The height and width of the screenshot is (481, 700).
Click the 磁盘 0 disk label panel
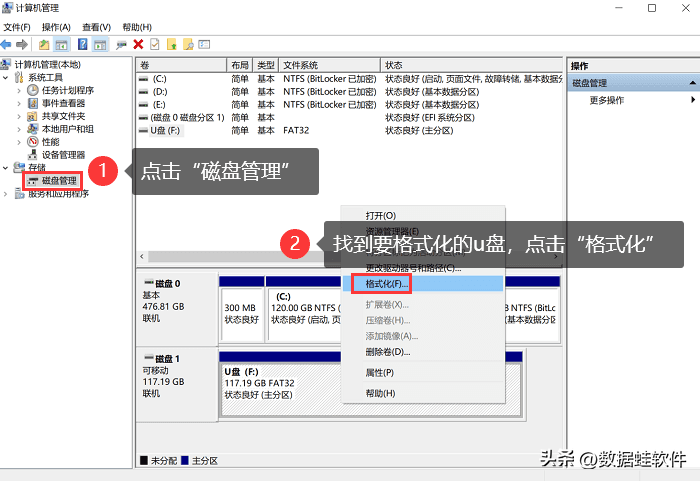pos(177,309)
